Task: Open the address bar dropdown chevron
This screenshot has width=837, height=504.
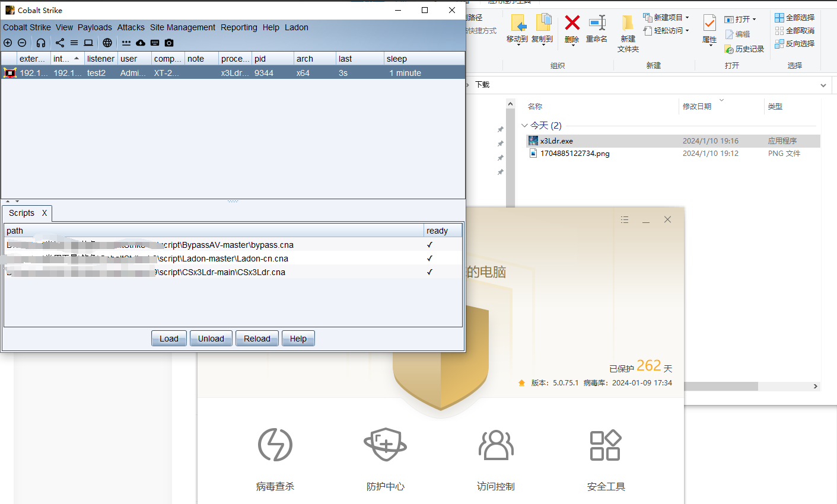Action: click(x=823, y=85)
